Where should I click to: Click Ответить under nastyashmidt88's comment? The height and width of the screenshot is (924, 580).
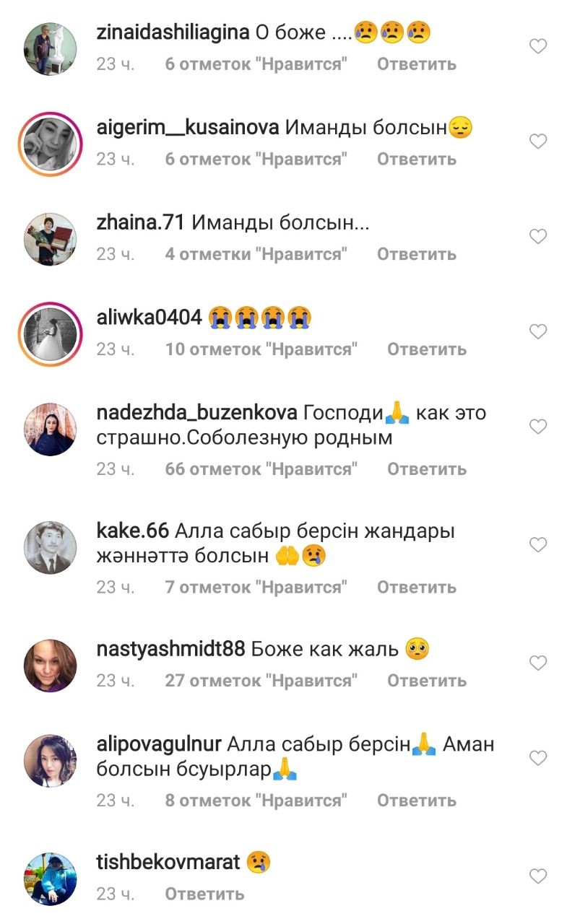coord(427,681)
